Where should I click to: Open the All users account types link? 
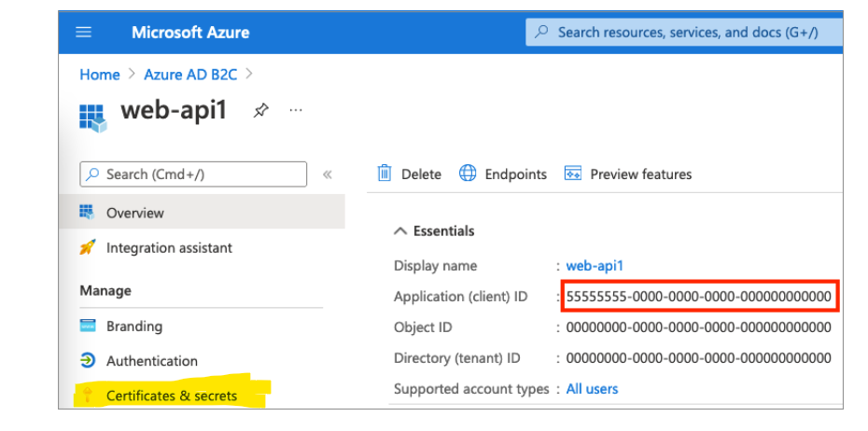pyautogui.click(x=592, y=389)
